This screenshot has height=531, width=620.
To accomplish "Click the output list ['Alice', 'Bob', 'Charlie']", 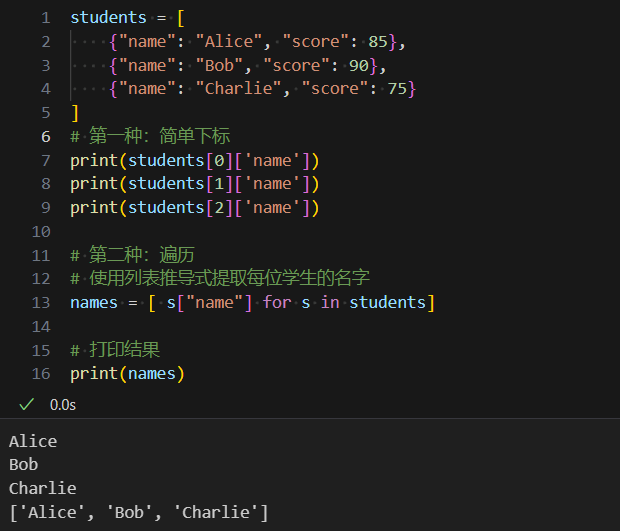I will (x=138, y=512).
